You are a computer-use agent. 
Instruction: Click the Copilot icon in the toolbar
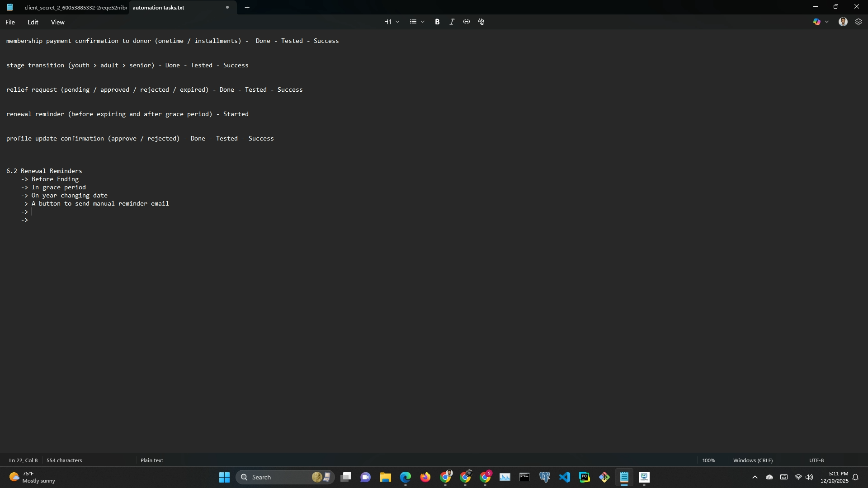point(816,22)
